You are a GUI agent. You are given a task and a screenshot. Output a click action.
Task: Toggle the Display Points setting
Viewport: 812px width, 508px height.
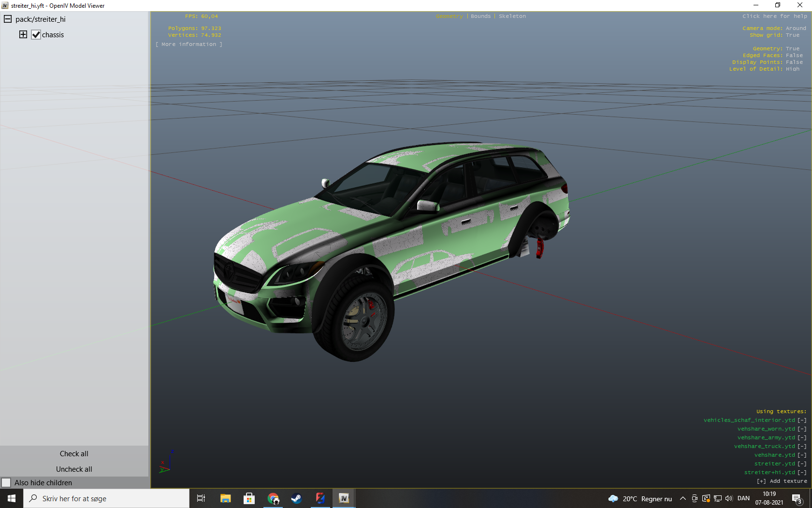768,62
